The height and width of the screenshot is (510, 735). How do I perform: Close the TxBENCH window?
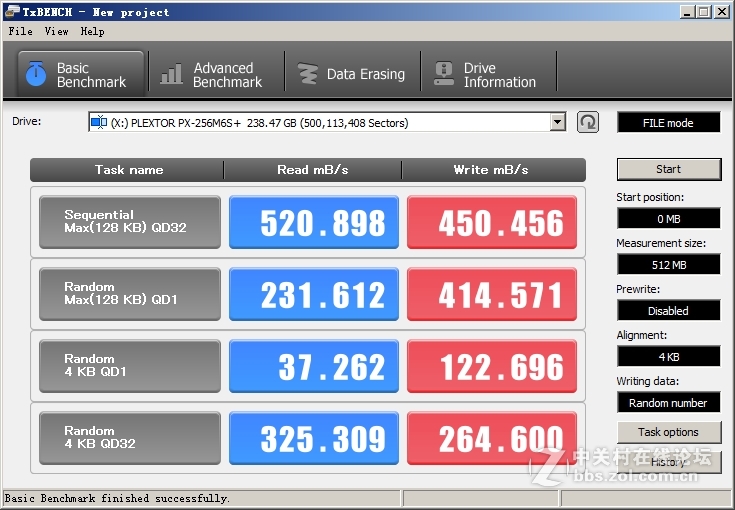[722, 12]
